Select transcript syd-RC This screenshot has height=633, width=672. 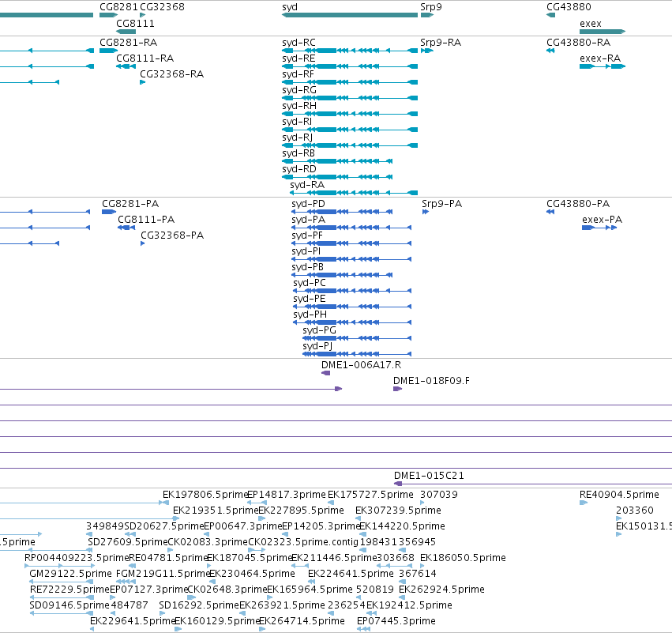click(x=298, y=43)
